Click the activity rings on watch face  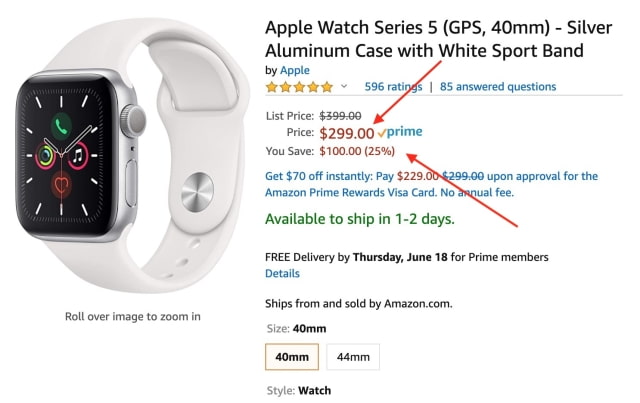click(x=47, y=156)
